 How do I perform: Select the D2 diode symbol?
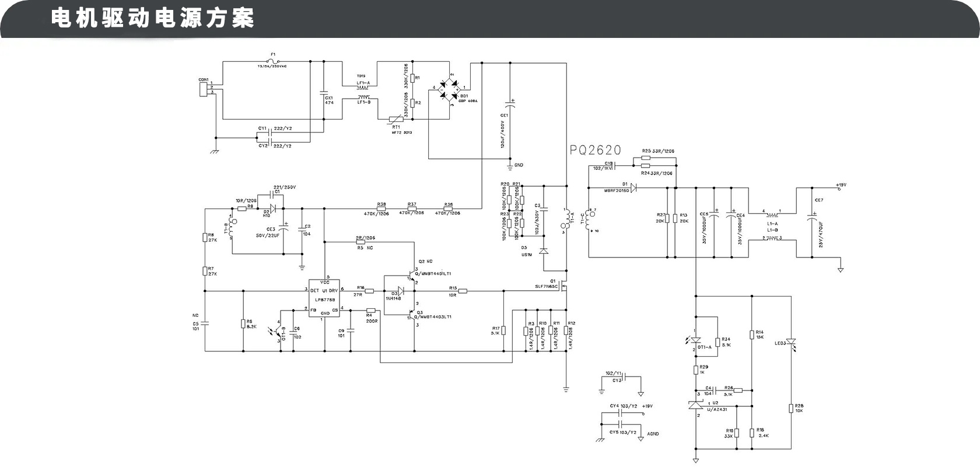point(274,208)
